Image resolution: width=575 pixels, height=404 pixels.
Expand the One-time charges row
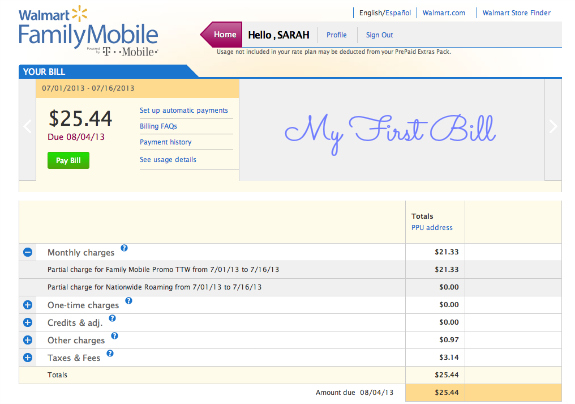point(28,305)
